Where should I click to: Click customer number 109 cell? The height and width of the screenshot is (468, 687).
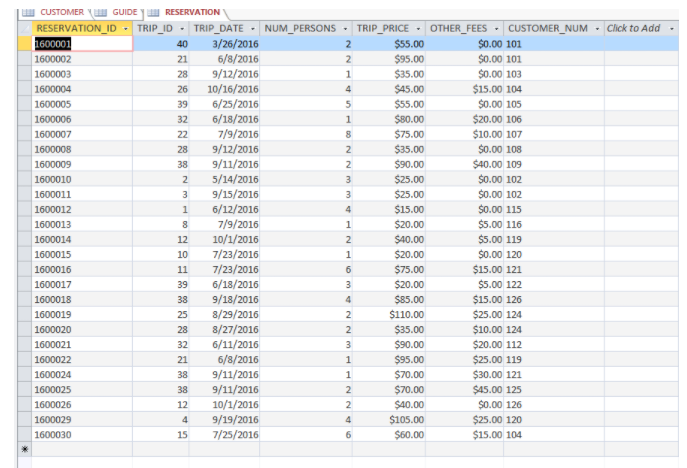click(553, 164)
